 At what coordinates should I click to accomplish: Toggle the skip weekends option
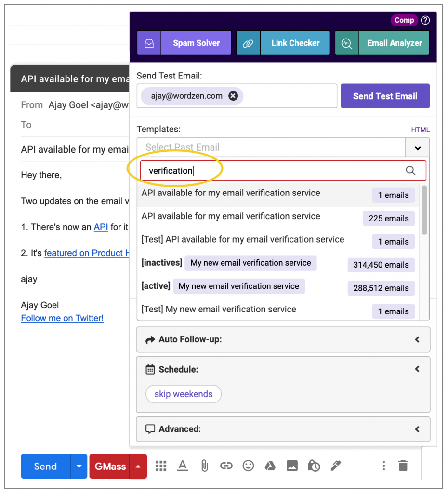click(183, 394)
